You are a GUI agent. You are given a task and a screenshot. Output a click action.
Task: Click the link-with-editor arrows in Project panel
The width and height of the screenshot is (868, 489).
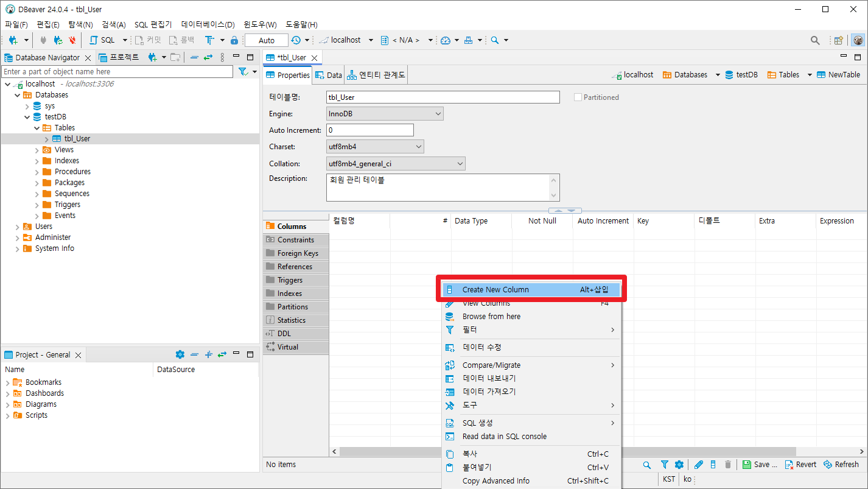point(222,354)
